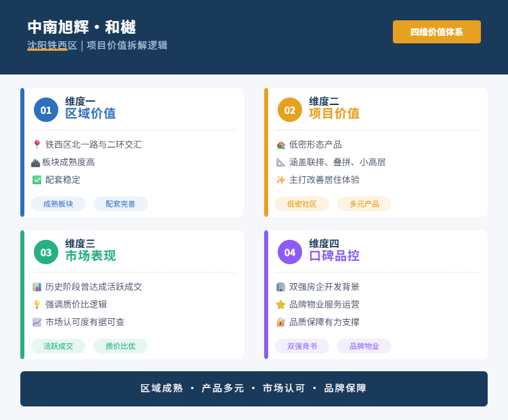
Task: Click the 项目价值 card heading
Action: (335, 114)
